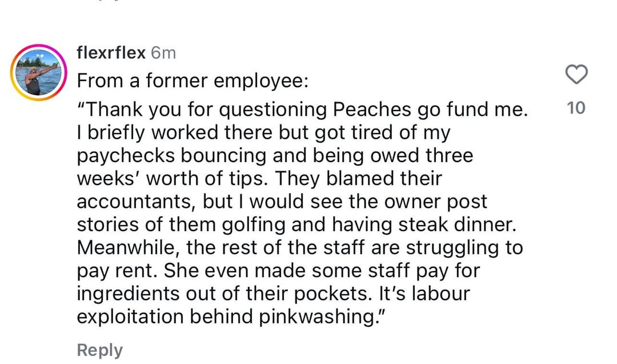617x364 pixels.
Task: Click the word "pinkwashing" in the comment
Action: tap(317, 317)
